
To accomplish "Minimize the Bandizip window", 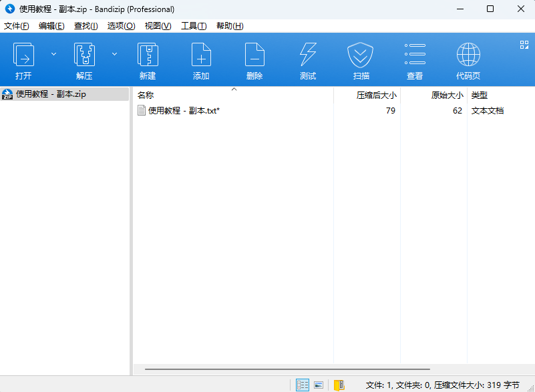I will pyautogui.click(x=460, y=9).
